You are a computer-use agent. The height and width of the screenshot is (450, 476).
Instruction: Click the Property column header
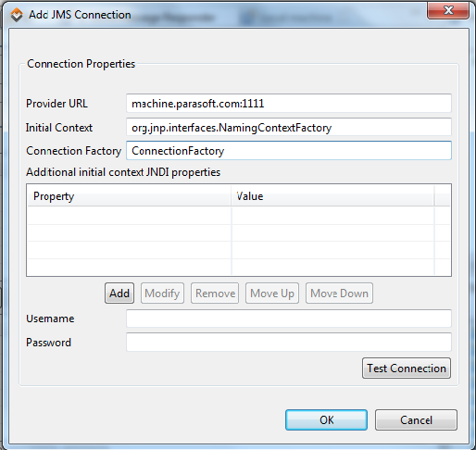point(129,196)
